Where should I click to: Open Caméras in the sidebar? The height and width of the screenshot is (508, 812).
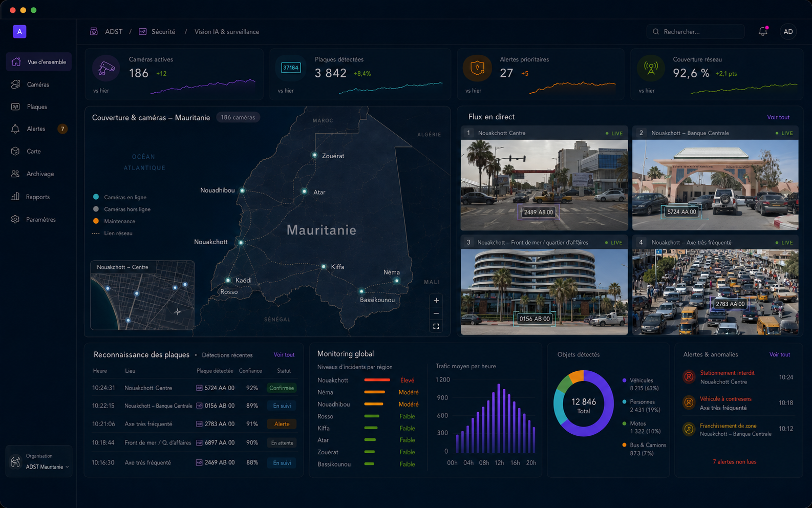tap(38, 84)
